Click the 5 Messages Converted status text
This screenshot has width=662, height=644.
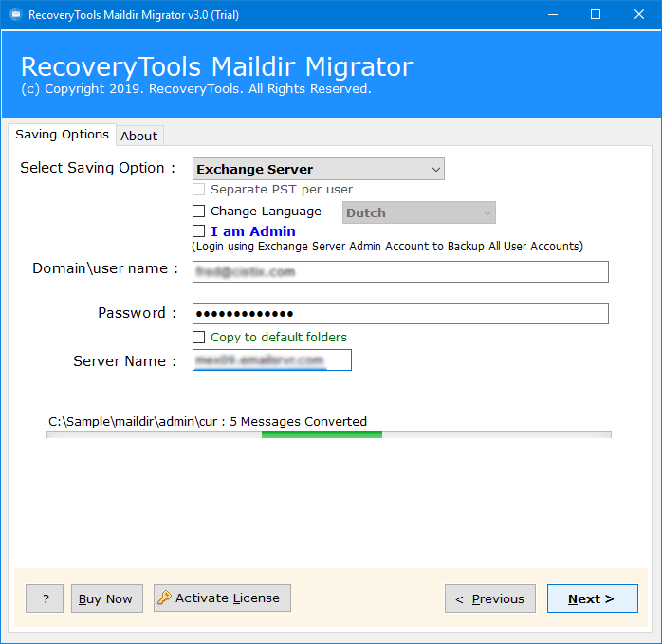298,421
